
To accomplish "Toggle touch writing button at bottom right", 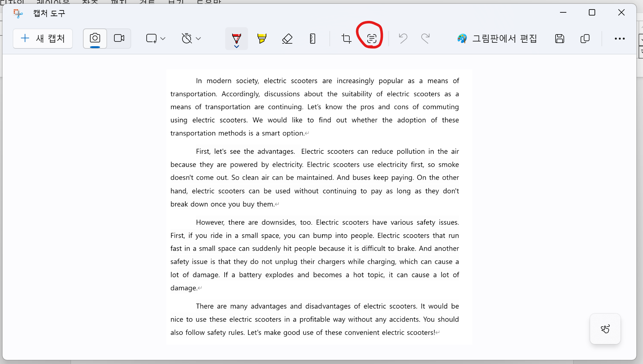I will [x=605, y=329].
